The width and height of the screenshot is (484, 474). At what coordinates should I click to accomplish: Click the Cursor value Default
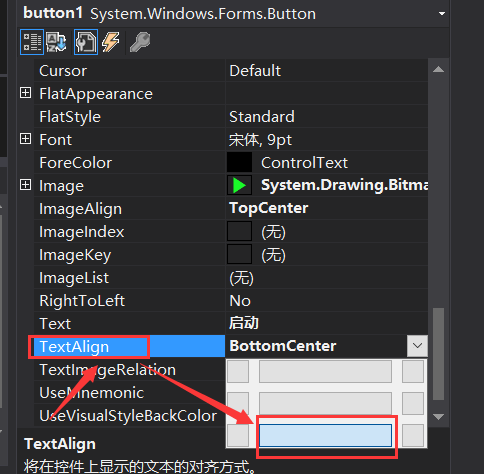click(x=255, y=71)
